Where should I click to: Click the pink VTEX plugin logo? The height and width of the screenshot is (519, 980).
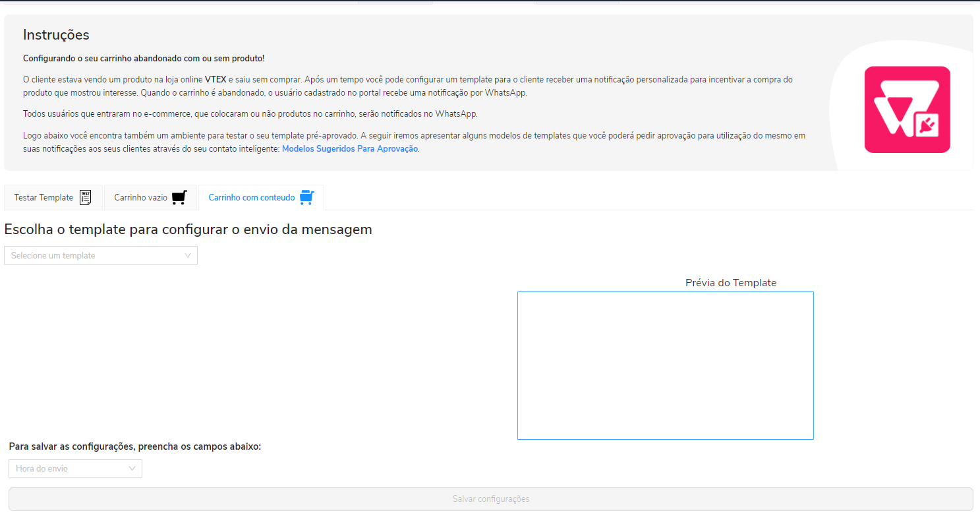point(907,109)
